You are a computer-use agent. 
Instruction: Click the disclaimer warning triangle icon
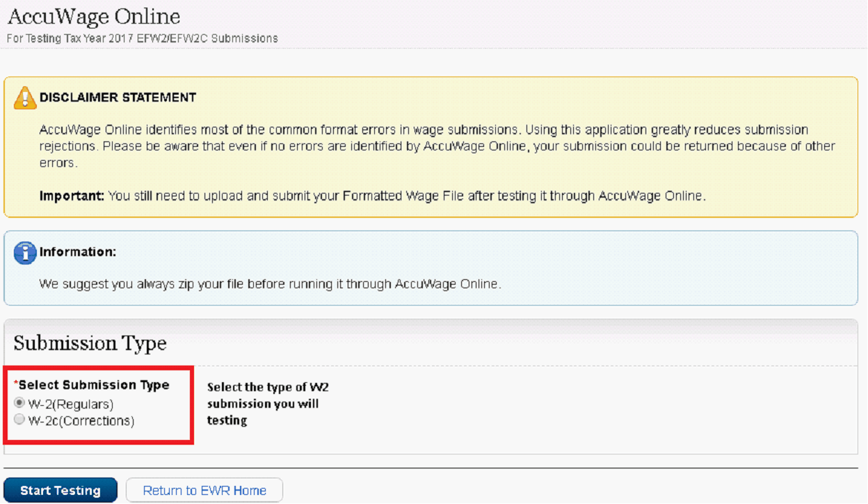coord(25,97)
